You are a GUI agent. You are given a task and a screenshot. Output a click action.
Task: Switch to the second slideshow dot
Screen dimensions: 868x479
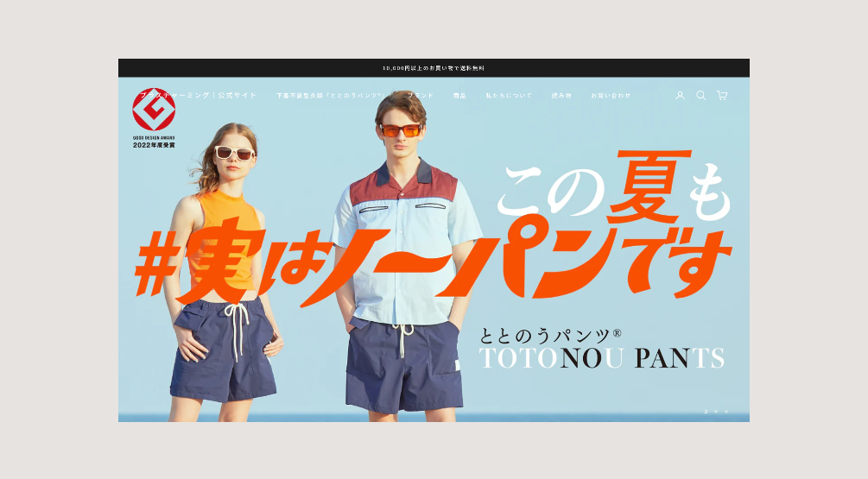(x=716, y=412)
